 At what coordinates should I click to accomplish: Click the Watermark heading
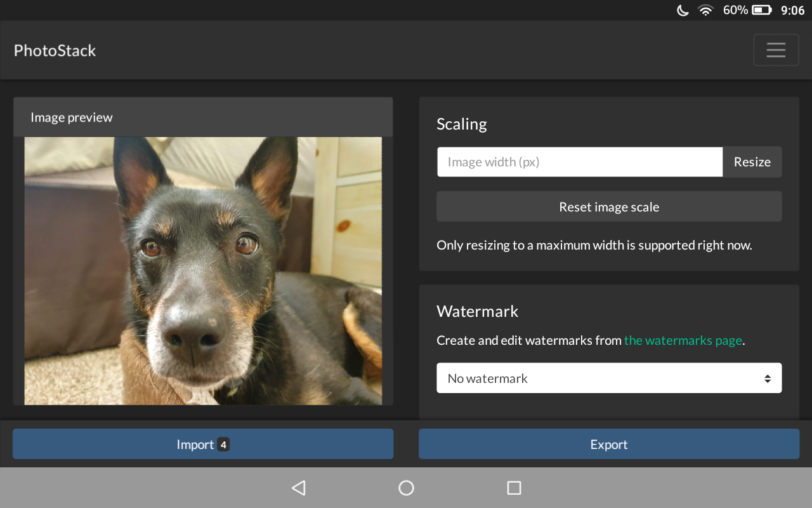tap(478, 311)
